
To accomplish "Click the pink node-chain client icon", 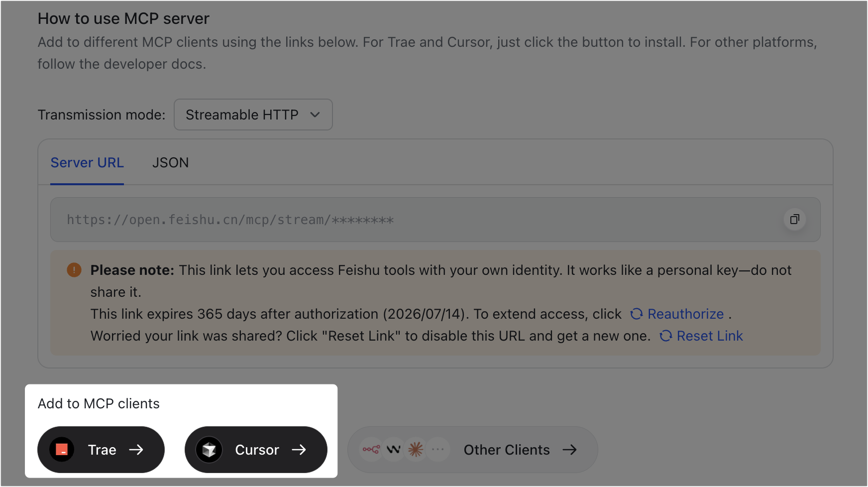I will [371, 450].
